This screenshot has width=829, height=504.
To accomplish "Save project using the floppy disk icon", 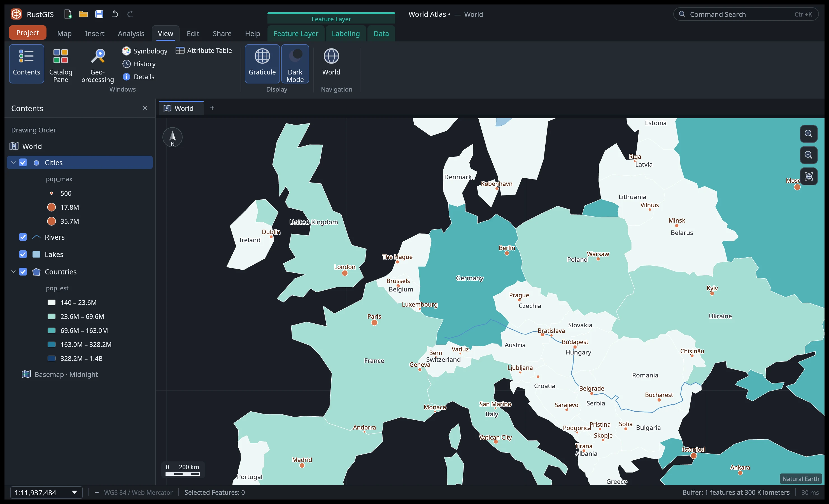I will pos(99,14).
